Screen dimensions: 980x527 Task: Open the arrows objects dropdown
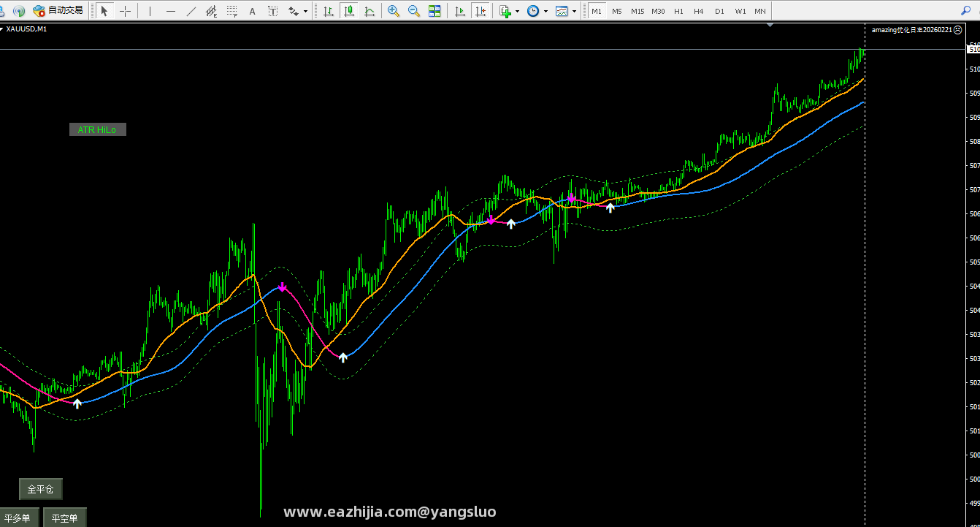click(x=305, y=11)
